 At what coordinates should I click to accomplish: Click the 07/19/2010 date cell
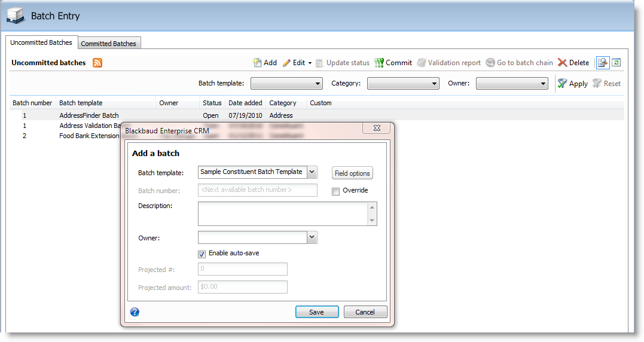(x=245, y=115)
